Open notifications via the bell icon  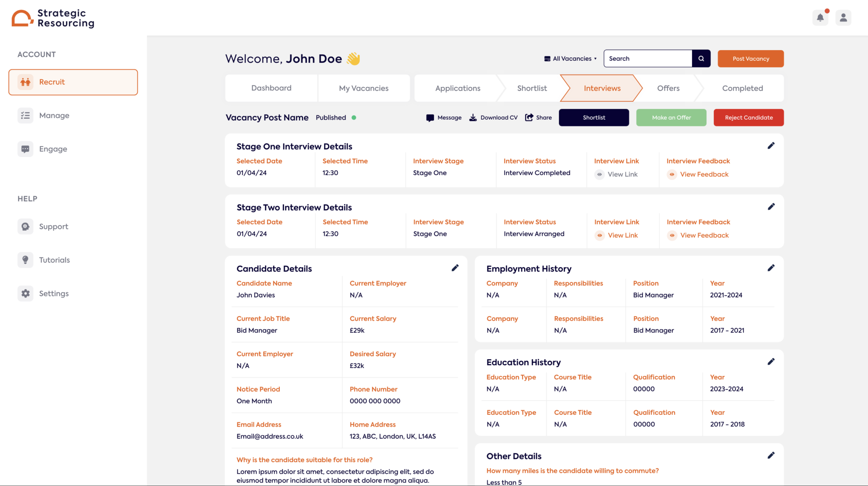tap(821, 18)
